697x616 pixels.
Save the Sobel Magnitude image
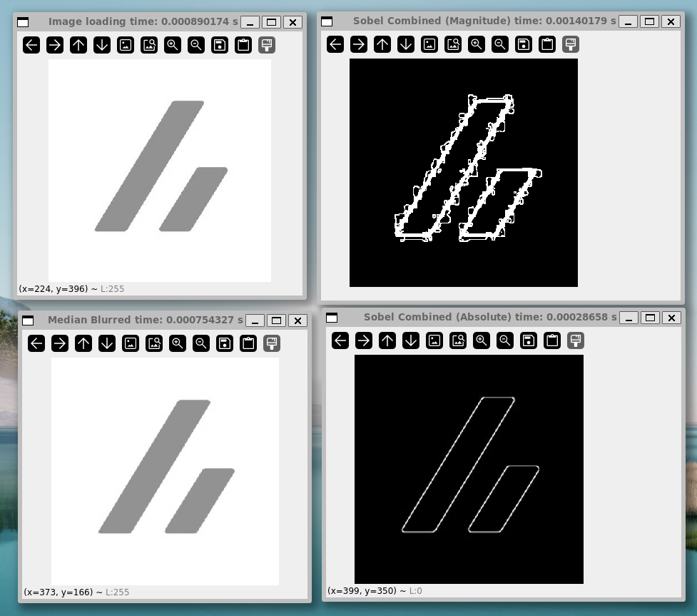(524, 44)
